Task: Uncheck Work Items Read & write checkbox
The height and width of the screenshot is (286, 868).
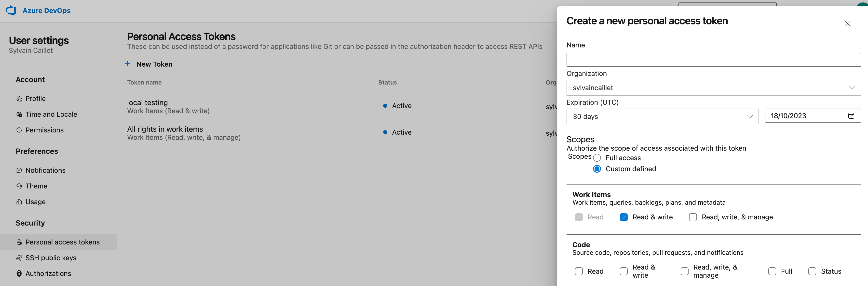Action: click(624, 217)
